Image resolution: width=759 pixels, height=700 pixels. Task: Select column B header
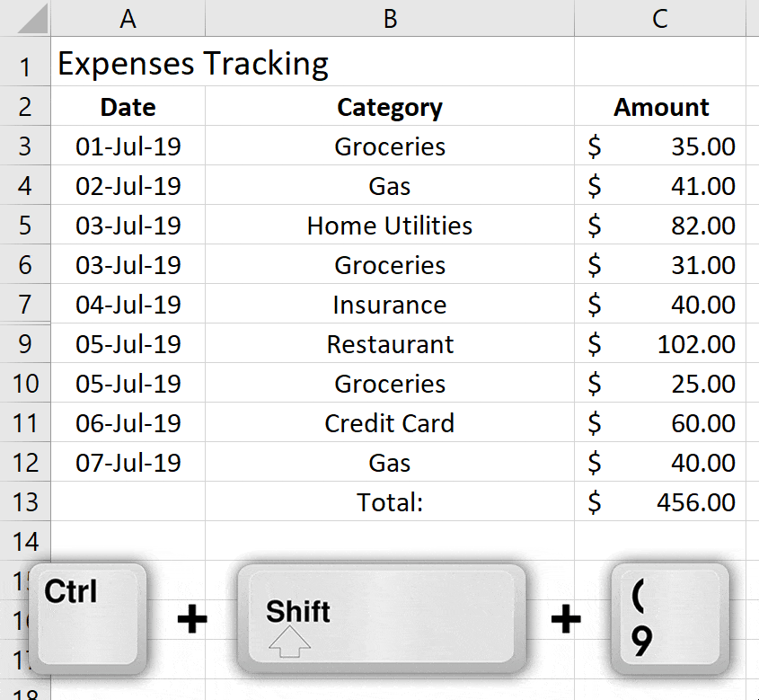(389, 16)
